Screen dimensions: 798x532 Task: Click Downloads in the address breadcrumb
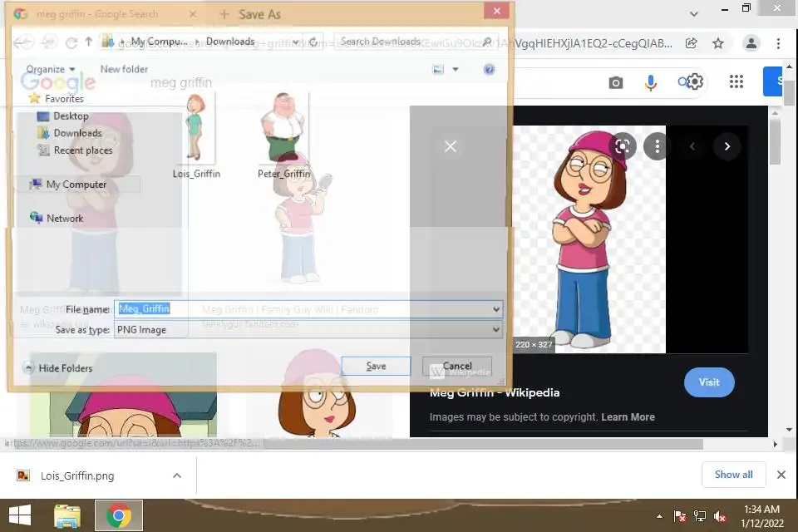pyautogui.click(x=230, y=42)
